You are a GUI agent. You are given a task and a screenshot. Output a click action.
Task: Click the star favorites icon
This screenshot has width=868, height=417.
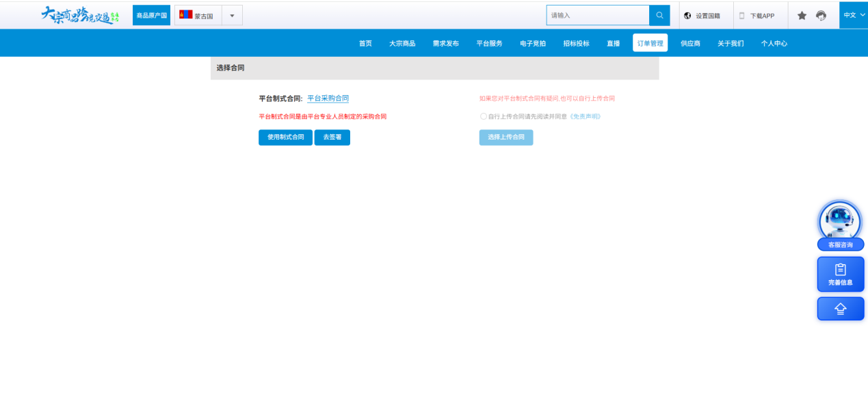click(802, 15)
